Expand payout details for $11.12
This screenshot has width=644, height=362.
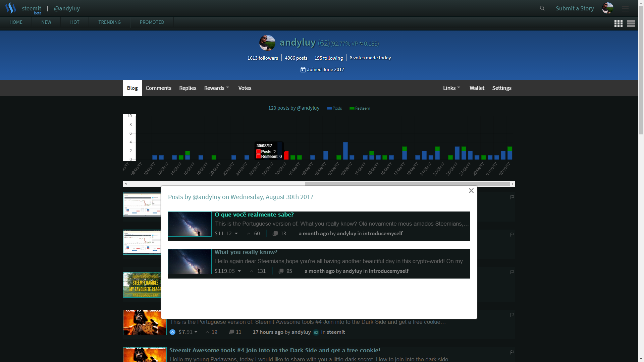pos(236,234)
